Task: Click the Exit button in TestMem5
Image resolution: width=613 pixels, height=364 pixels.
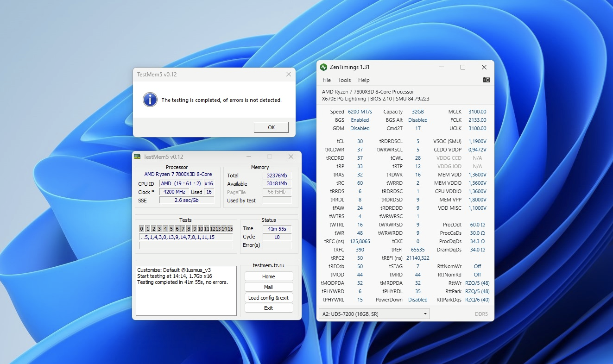Action: 269,308
